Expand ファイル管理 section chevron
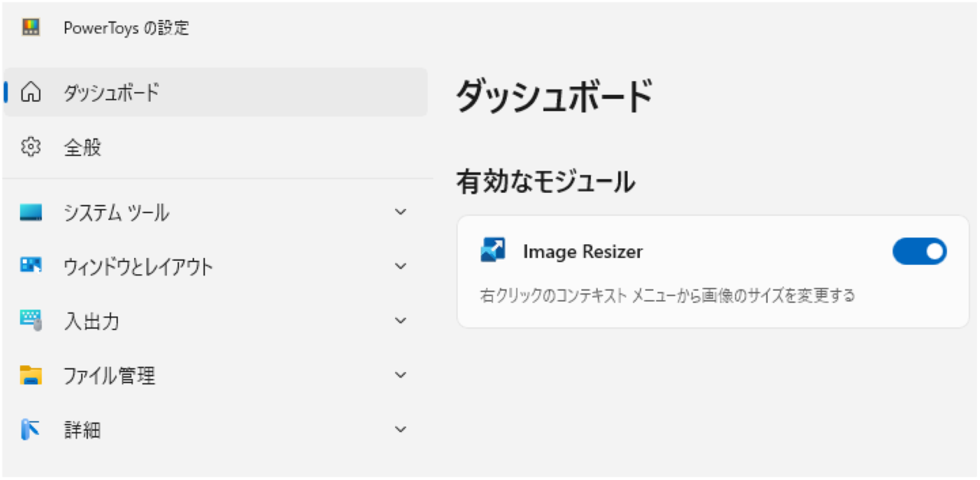The width and height of the screenshot is (980, 480). click(x=400, y=375)
